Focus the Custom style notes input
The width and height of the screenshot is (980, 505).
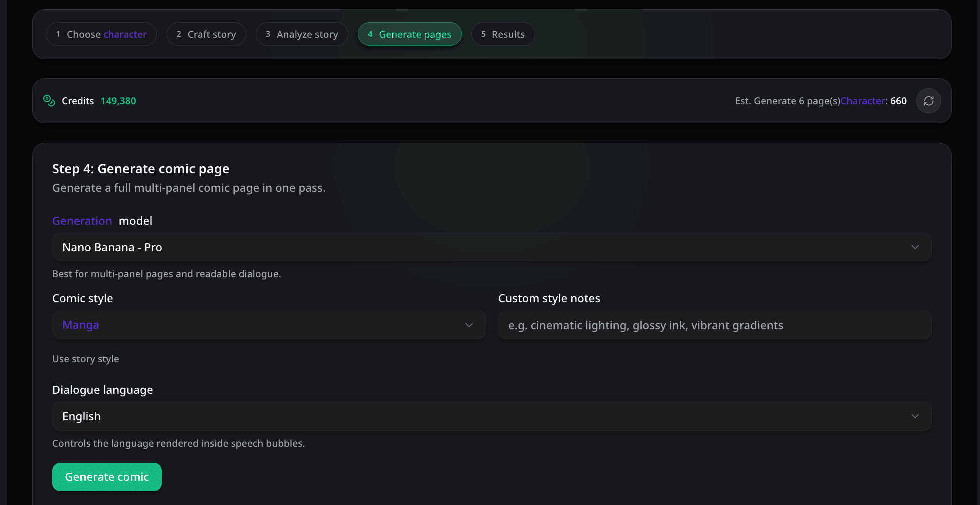(x=714, y=325)
